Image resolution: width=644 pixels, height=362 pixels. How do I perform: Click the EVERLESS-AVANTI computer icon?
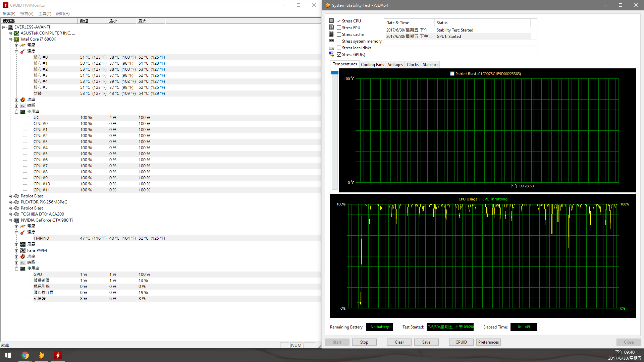[10, 27]
